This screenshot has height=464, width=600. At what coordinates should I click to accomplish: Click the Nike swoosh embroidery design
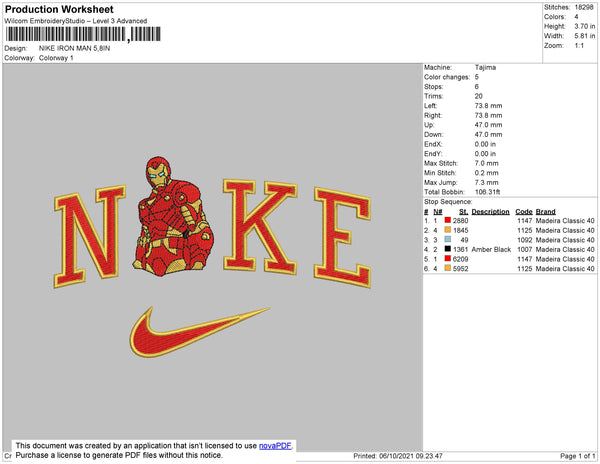click(x=199, y=332)
